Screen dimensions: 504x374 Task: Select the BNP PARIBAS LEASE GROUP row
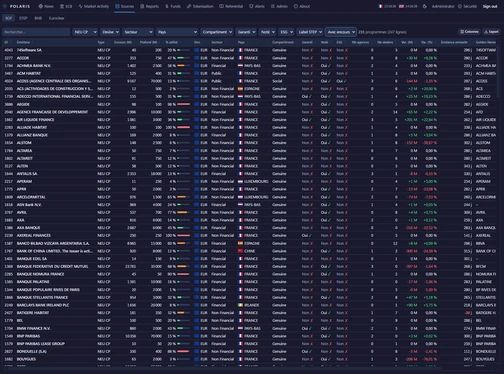click(250, 344)
